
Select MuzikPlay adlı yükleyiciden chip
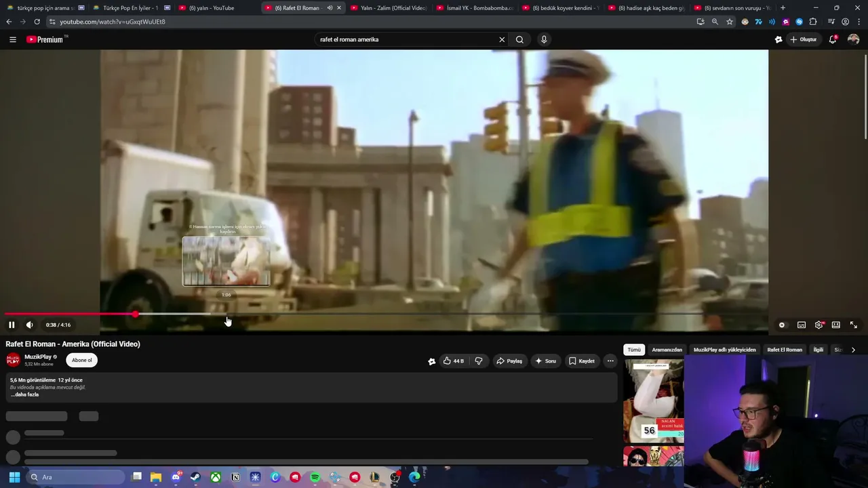point(724,350)
